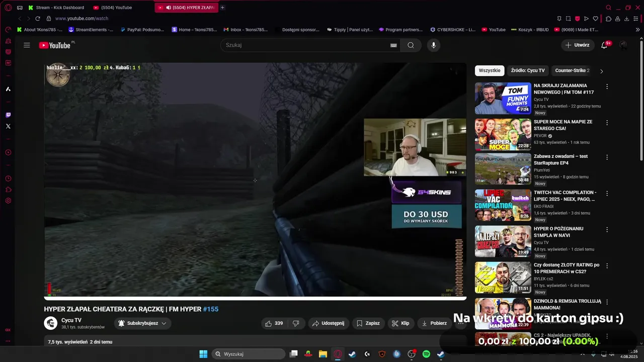Open options for Zabawa z owadami video
The height and width of the screenshot is (362, 644).
coord(607,157)
